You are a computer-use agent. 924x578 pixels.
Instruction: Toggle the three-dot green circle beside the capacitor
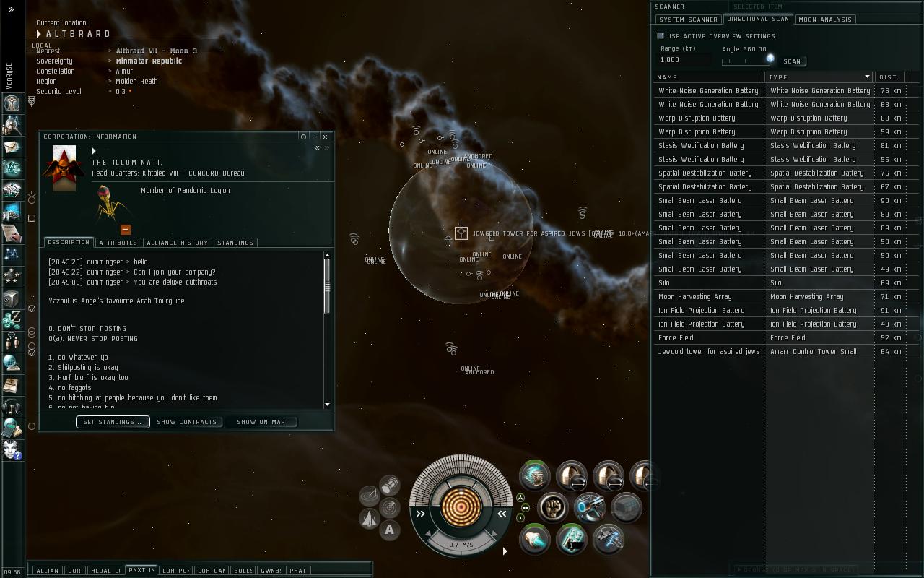520,497
